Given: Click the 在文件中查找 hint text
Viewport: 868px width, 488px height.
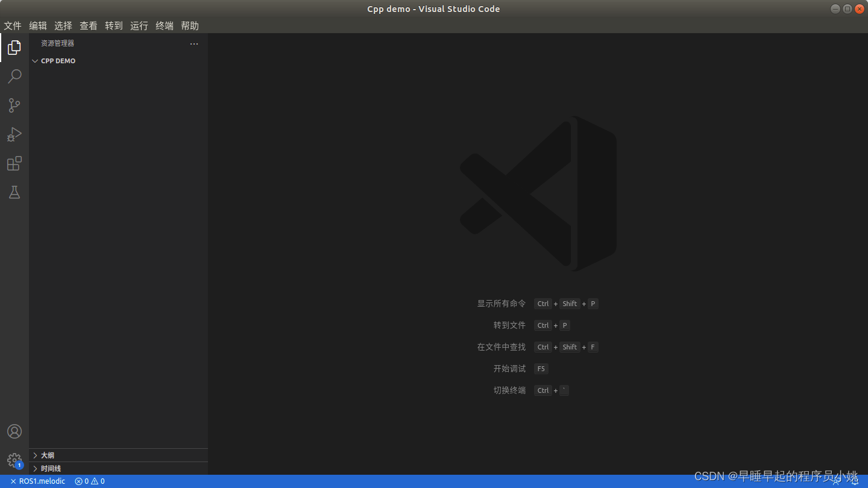Looking at the screenshot, I should point(502,347).
